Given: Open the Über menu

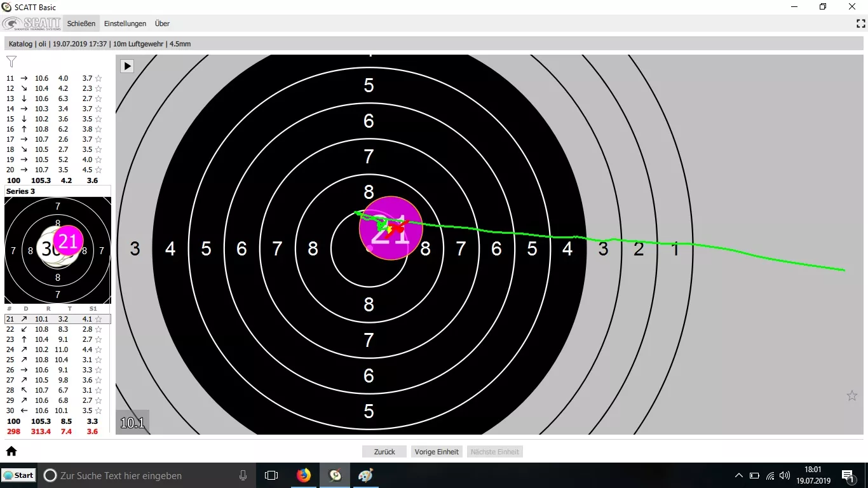Looking at the screenshot, I should click(x=162, y=24).
